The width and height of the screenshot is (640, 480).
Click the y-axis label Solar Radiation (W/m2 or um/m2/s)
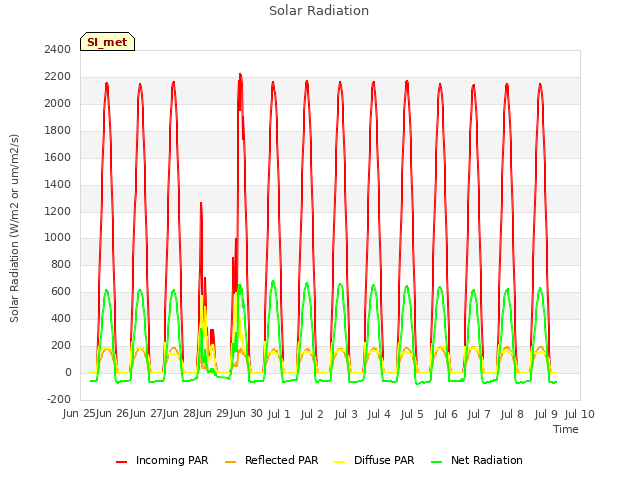14,228
